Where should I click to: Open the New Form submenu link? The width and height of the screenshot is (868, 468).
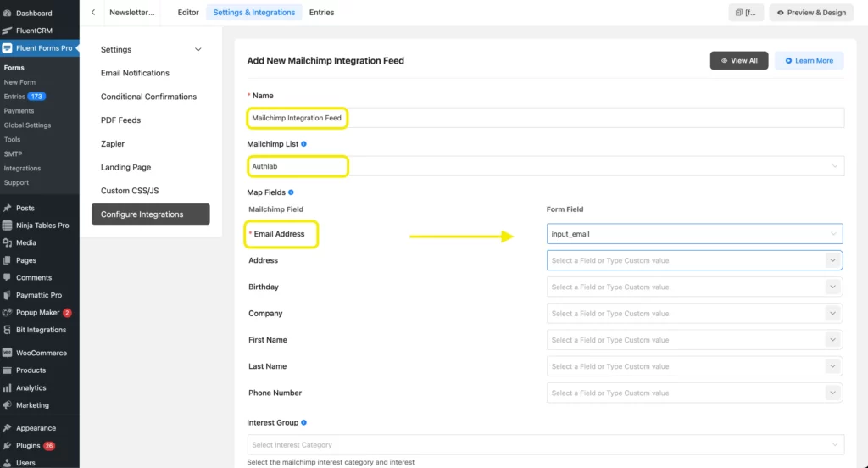pos(19,82)
